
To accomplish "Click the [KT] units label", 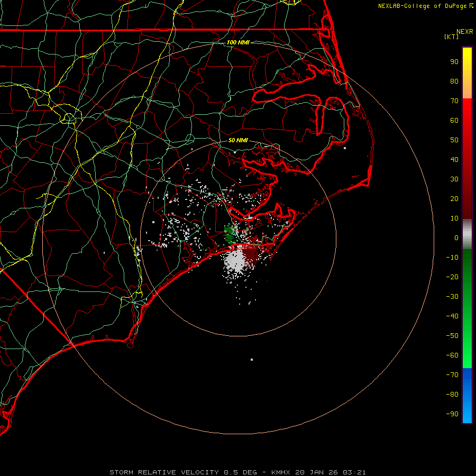I will pyautogui.click(x=451, y=37).
